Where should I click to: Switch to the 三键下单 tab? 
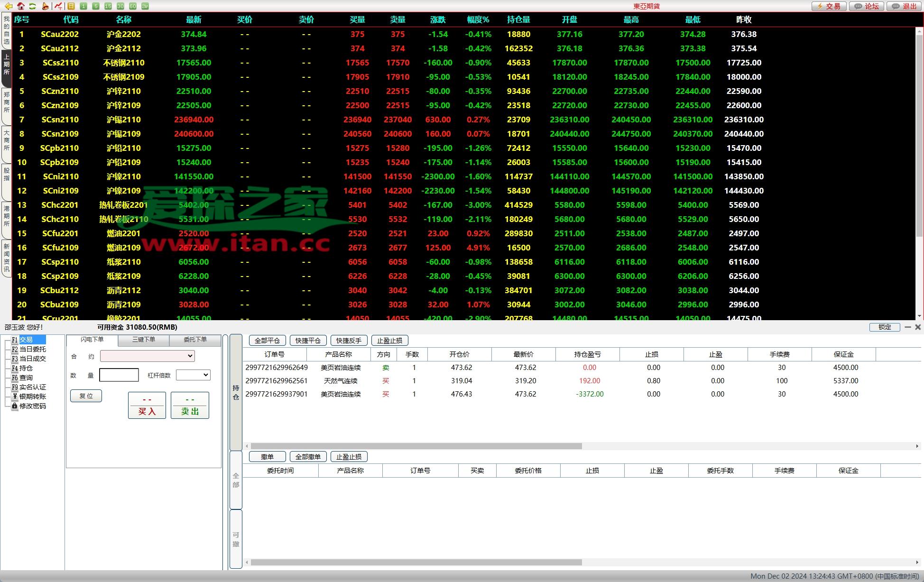tap(144, 340)
